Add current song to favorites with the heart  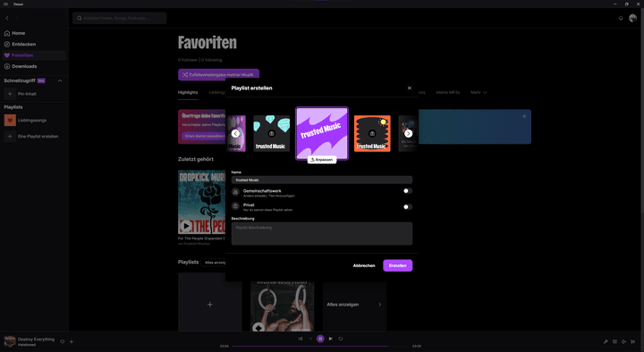click(63, 341)
